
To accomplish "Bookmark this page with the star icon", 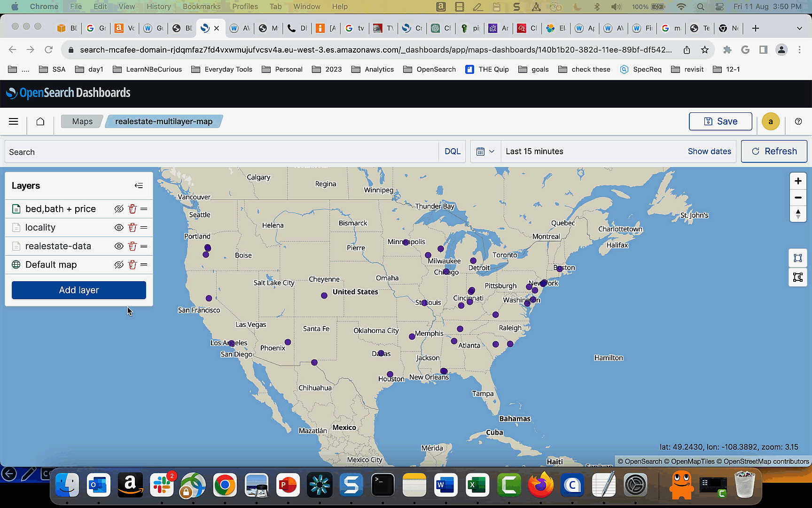I will tap(705, 50).
